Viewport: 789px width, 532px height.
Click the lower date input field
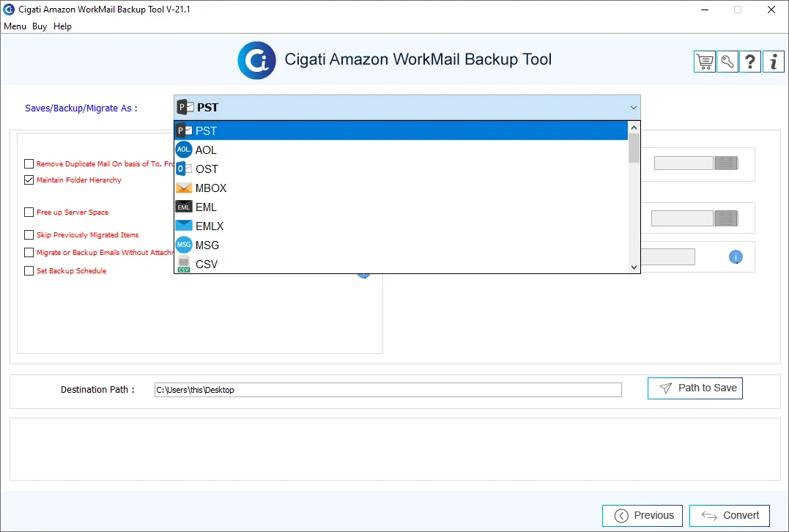682,218
